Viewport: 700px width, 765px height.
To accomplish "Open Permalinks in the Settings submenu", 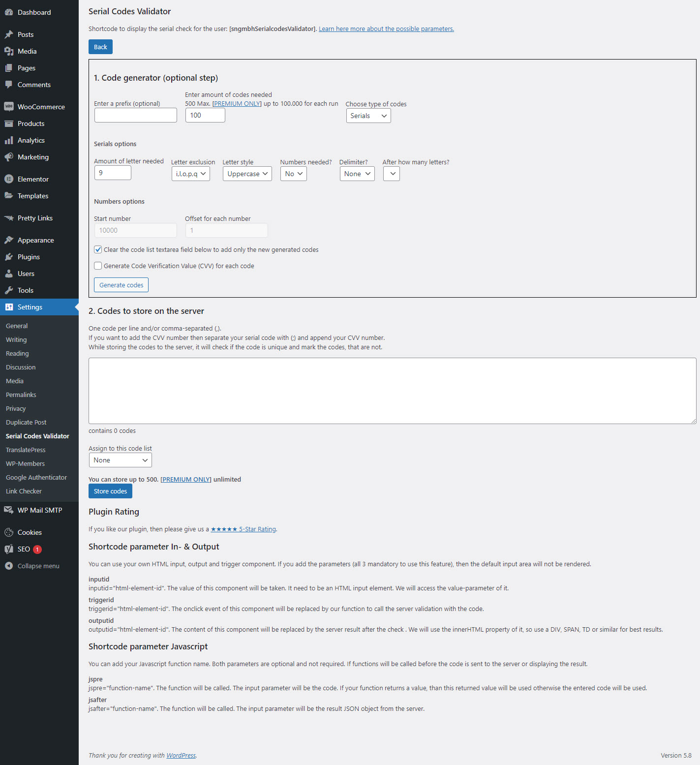I will tap(21, 395).
